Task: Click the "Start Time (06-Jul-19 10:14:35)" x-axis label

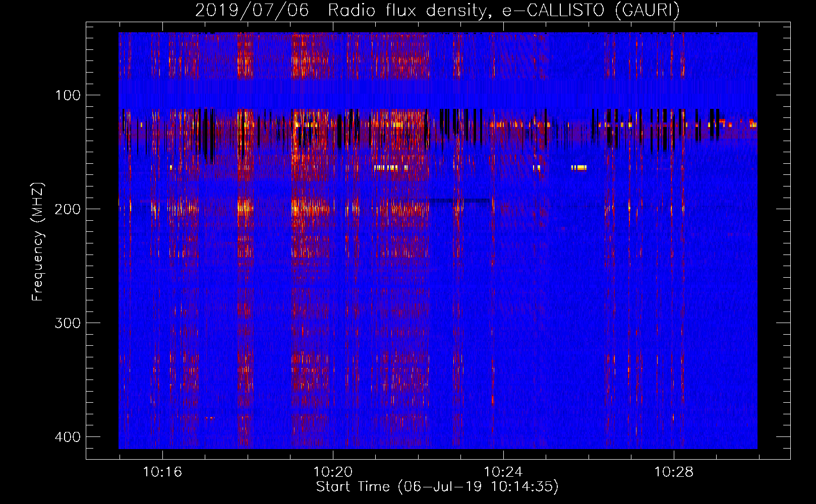Action: click(437, 487)
